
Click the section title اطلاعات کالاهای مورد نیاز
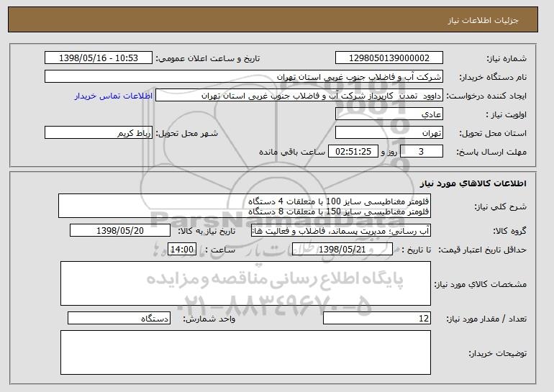tap(473, 183)
